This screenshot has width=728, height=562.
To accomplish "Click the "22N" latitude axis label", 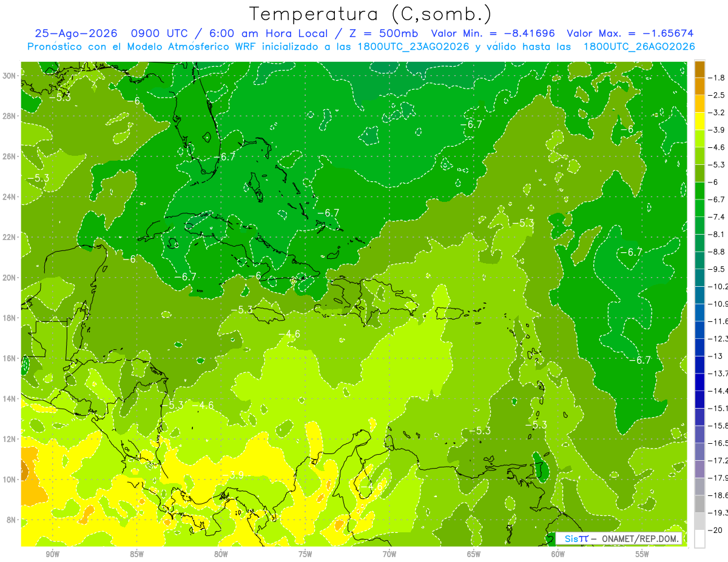I will point(10,237).
